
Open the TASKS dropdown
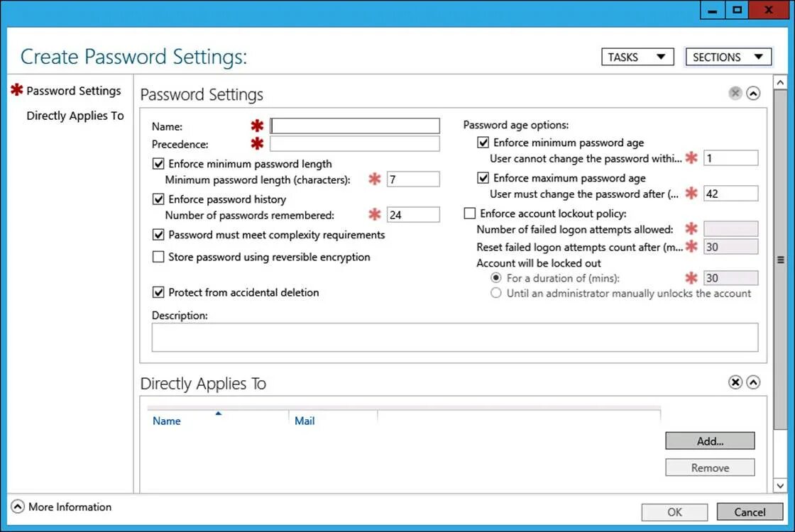[x=637, y=57]
